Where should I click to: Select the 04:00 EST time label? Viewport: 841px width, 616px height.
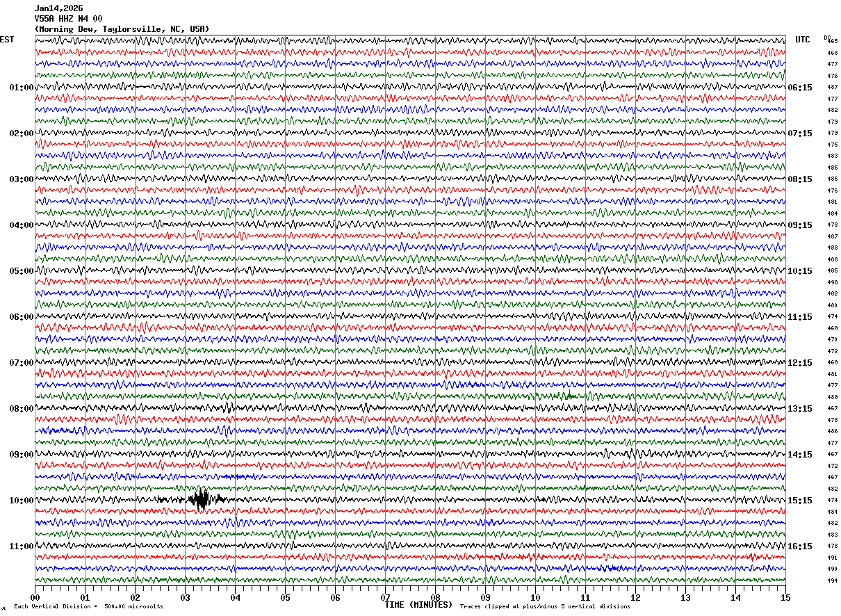[x=22, y=225]
